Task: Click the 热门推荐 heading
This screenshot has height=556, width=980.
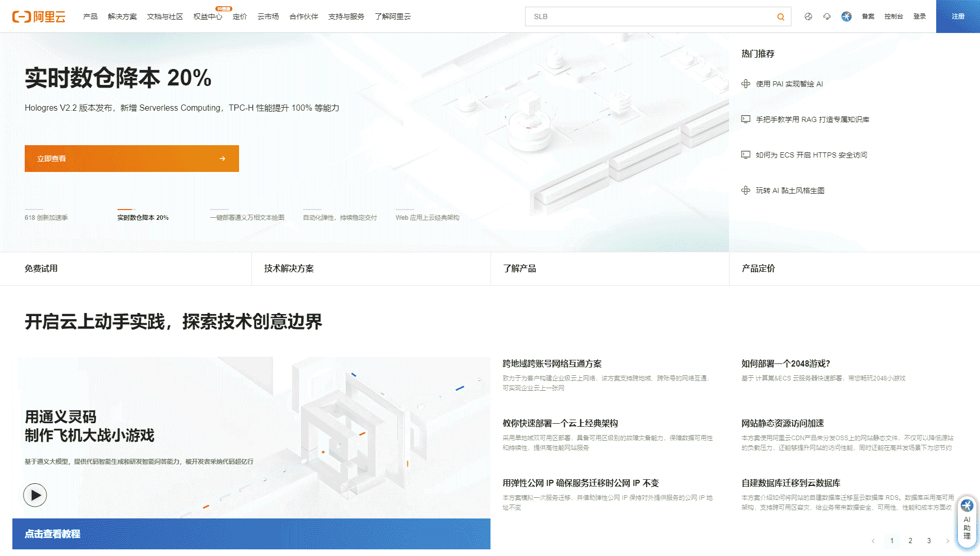Action: tap(758, 54)
